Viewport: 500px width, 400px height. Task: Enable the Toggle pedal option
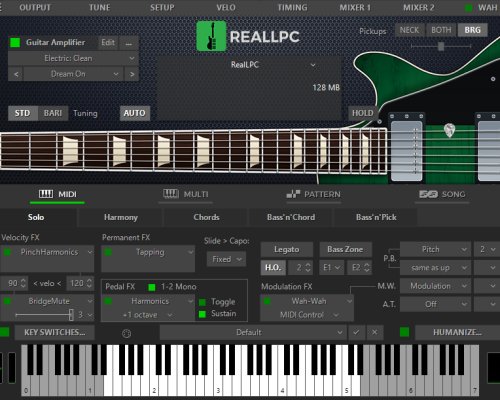(x=202, y=302)
